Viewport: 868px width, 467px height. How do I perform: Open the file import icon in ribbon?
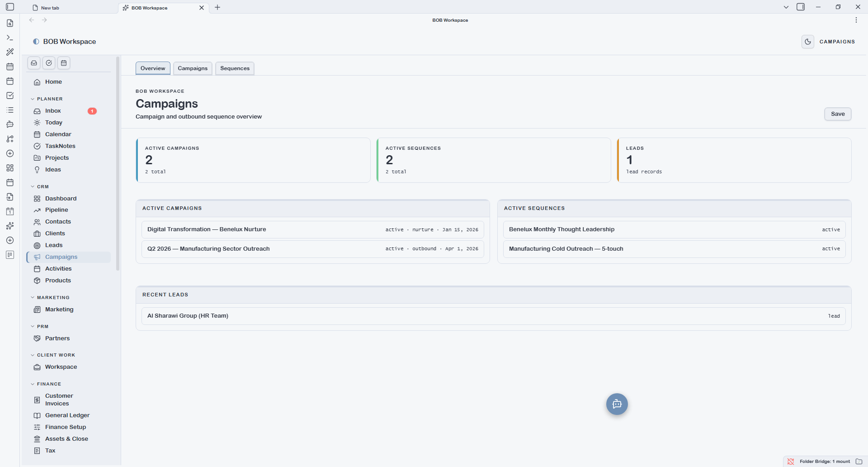coord(10,197)
